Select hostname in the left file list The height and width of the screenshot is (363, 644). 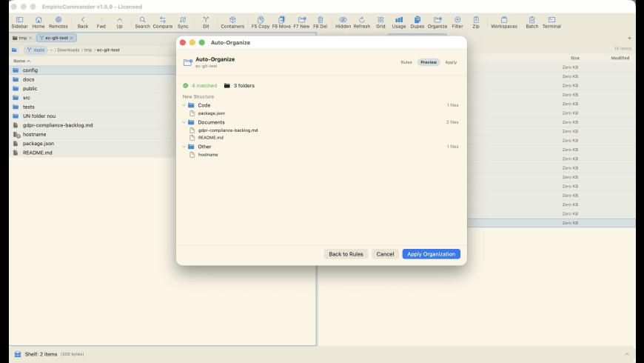tap(93, 134)
